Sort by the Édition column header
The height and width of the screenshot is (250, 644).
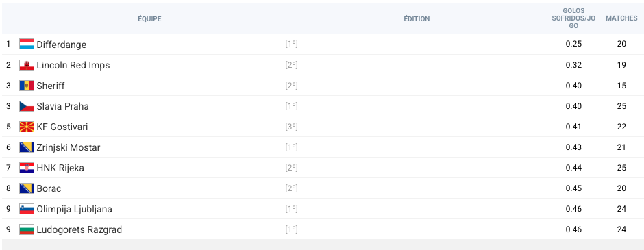pyautogui.click(x=417, y=19)
